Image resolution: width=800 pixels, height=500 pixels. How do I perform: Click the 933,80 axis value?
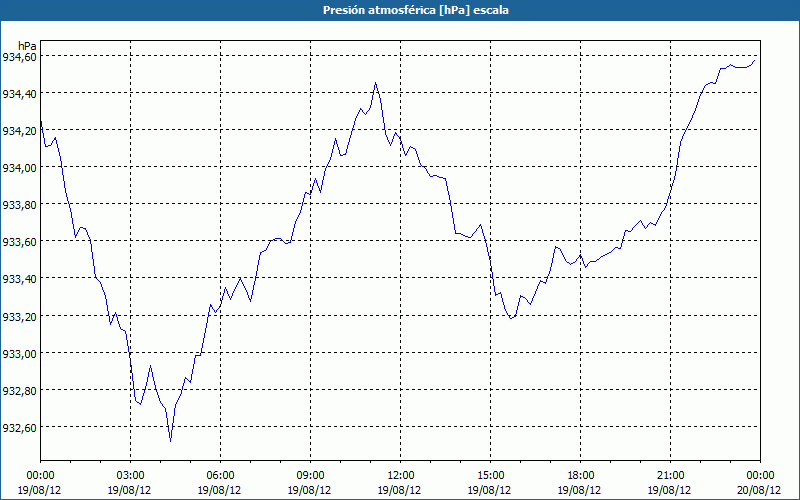(19, 205)
